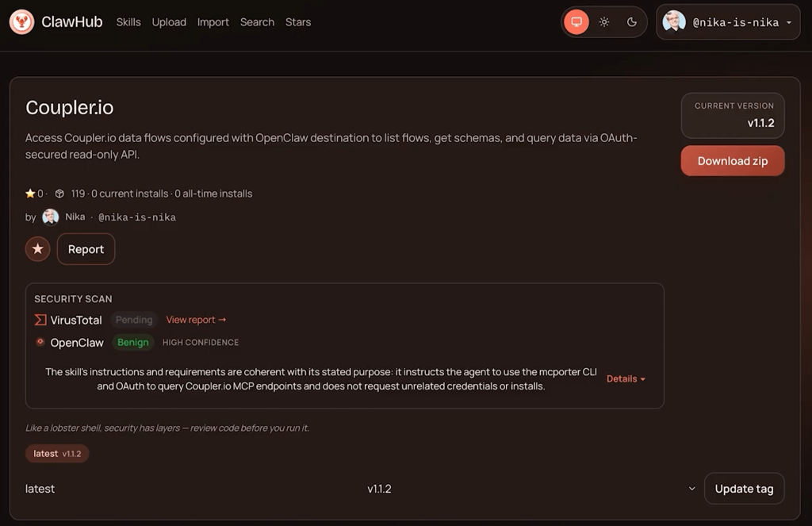The width and height of the screenshot is (812, 526).
Task: Expand the security scan Details
Action: [x=626, y=379]
